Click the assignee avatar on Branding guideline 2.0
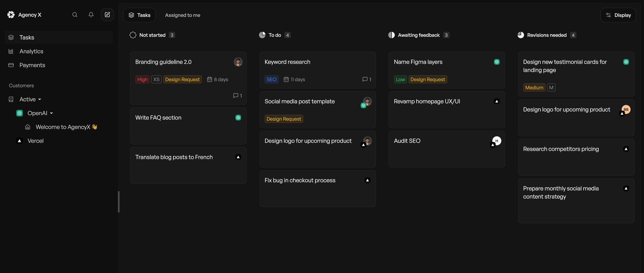The width and height of the screenshot is (644, 273). [x=238, y=62]
